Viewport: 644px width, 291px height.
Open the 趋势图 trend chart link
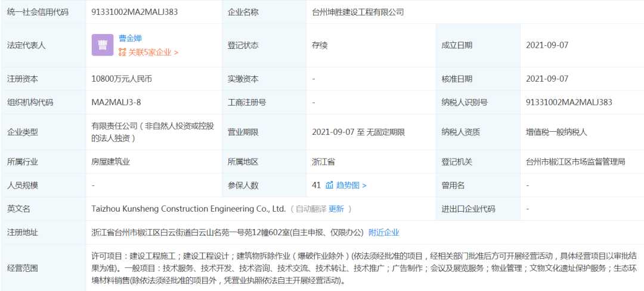coord(352,185)
